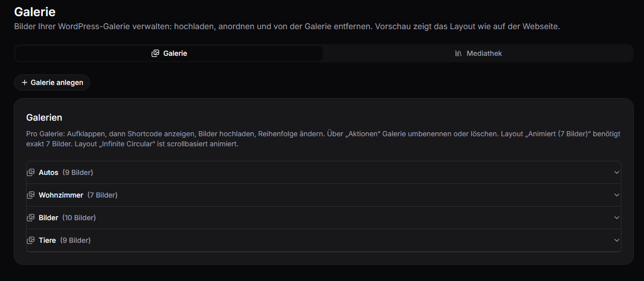Select the Wohnzimmer gallery title
644x281 pixels.
pyautogui.click(x=61, y=195)
